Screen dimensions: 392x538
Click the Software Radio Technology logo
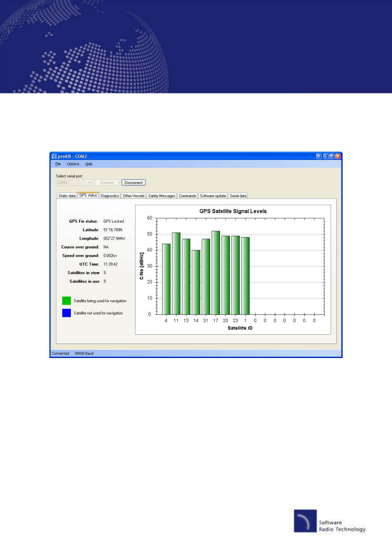330,521
